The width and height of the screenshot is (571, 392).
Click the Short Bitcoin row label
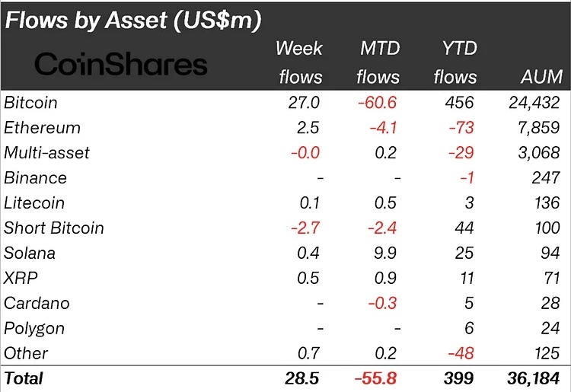point(53,228)
